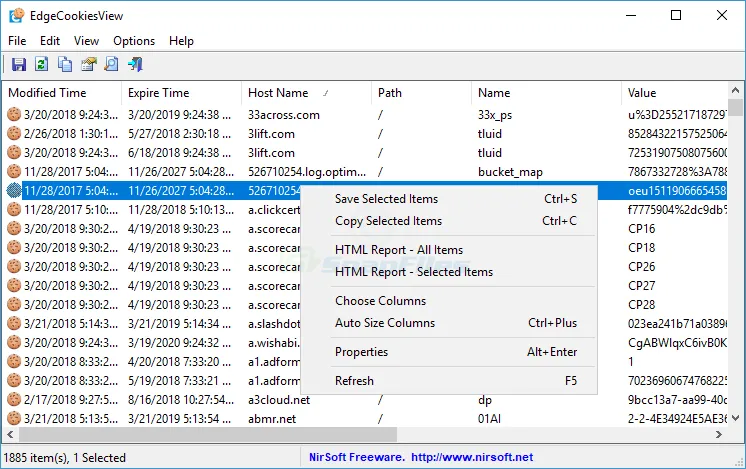Open the Edit menu

click(50, 41)
